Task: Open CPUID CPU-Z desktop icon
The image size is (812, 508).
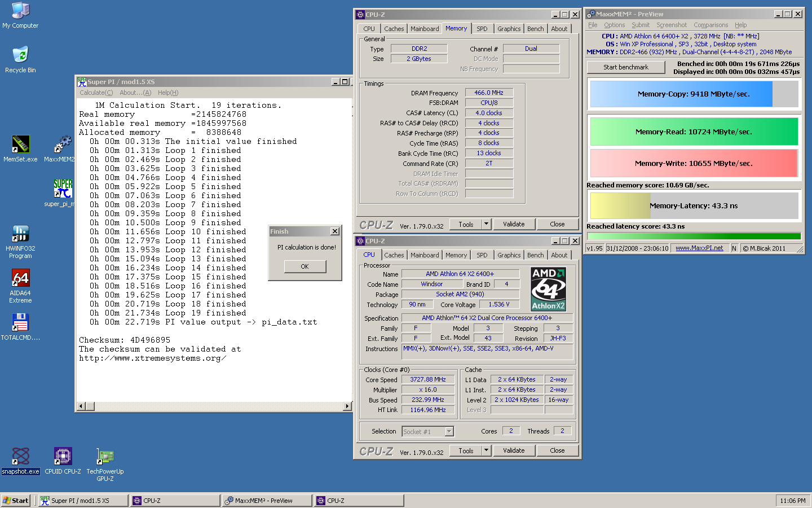Action: [63, 461]
